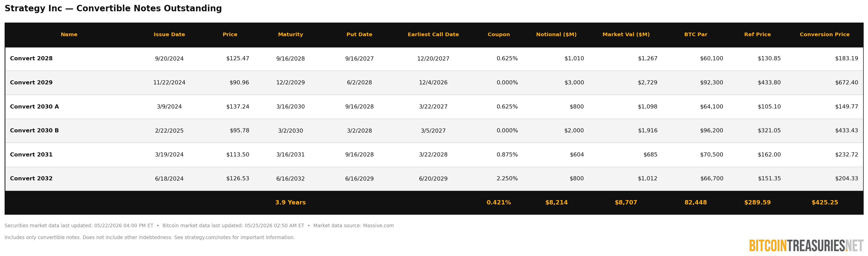The image size is (868, 256).
Task: Click maturity date 12/2/2029
Action: coord(290,83)
